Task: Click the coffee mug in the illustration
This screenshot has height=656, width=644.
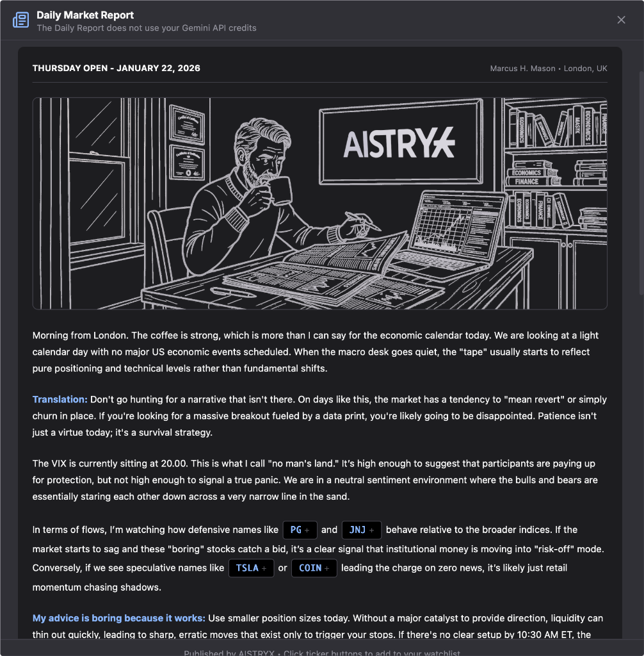Action: click(281, 190)
